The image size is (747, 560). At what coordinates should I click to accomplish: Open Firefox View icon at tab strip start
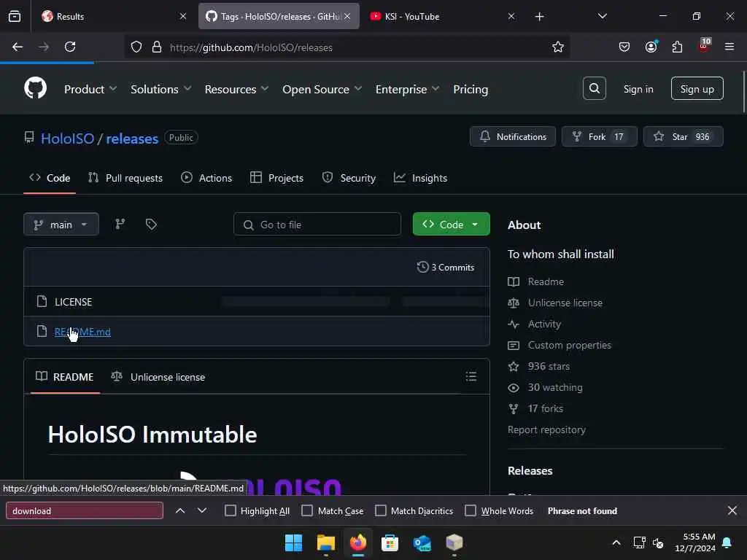(x=15, y=17)
